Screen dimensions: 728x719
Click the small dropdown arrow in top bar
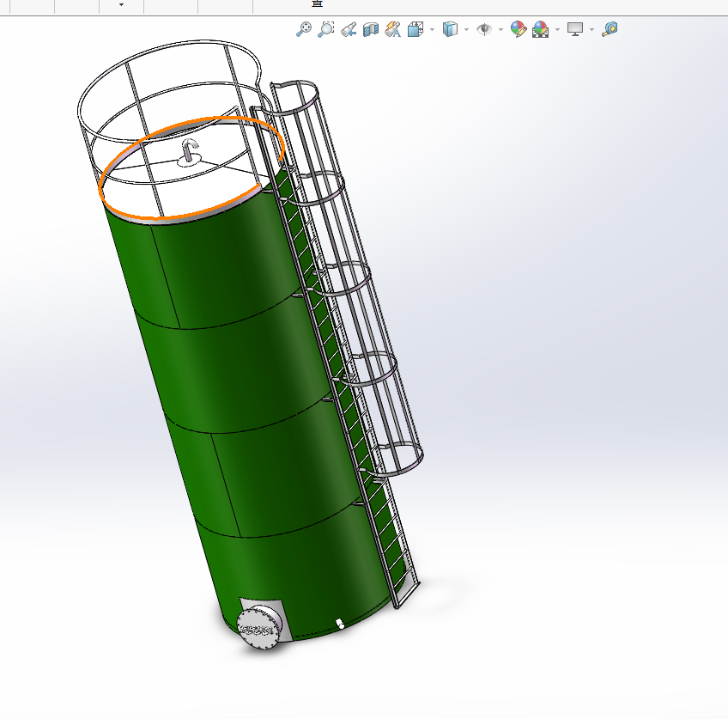point(121,5)
